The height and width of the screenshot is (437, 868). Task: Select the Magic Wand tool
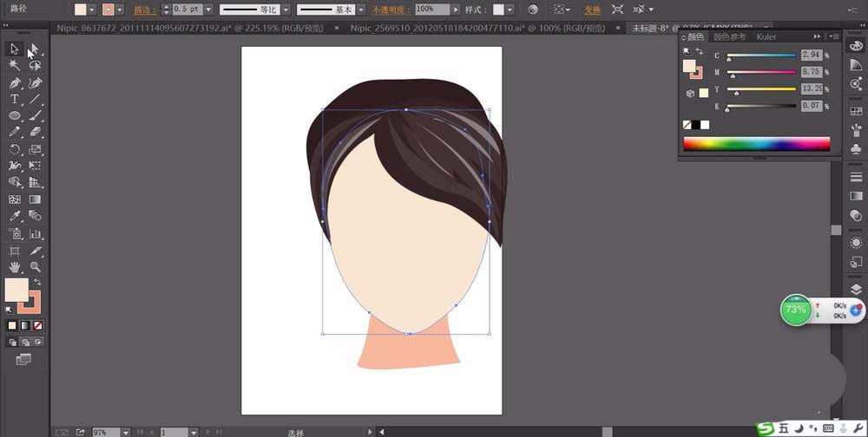tap(15, 66)
